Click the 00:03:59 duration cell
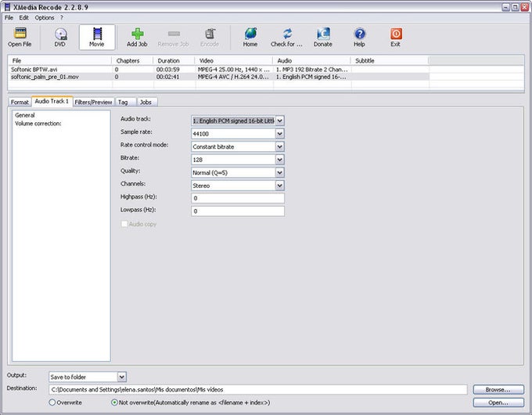This screenshot has height=415, width=532. pos(168,69)
